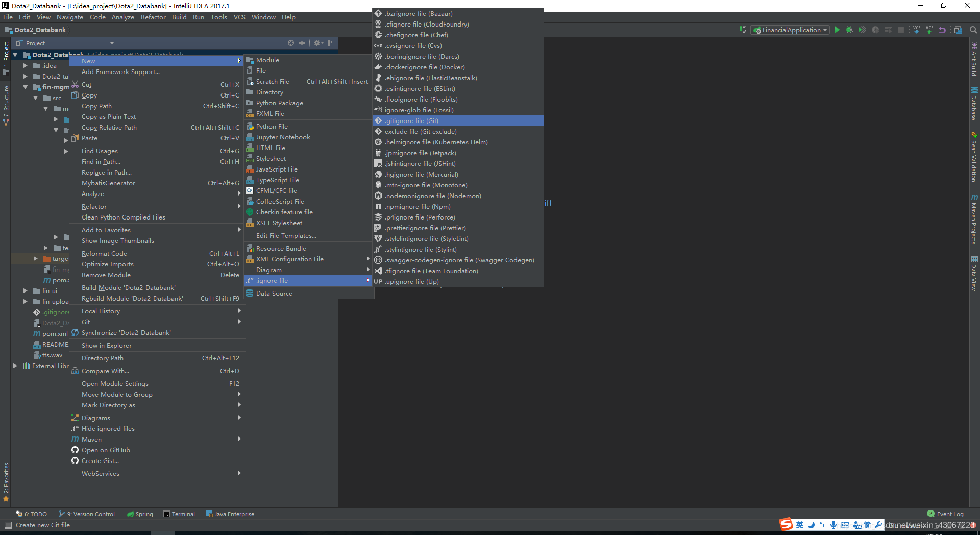Image resolution: width=980 pixels, height=535 pixels.
Task: Run FinancialApplication with the green play button
Action: (837, 30)
